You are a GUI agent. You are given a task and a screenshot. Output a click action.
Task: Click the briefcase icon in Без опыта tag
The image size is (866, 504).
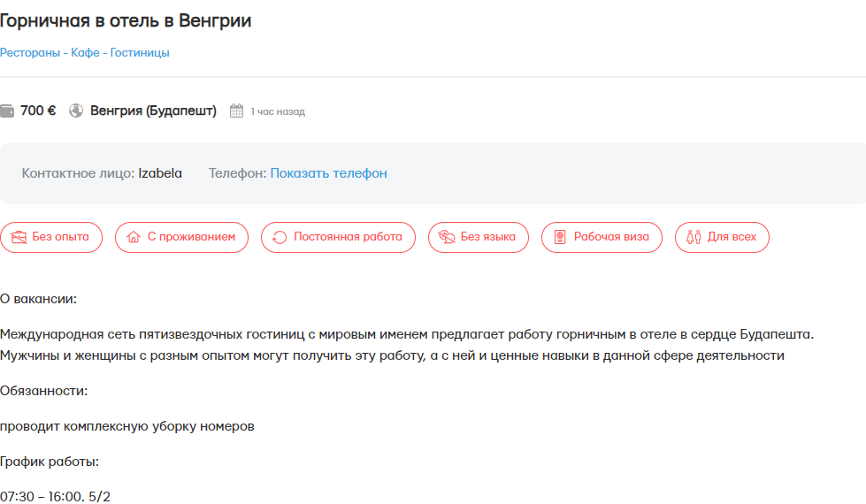tap(19, 237)
